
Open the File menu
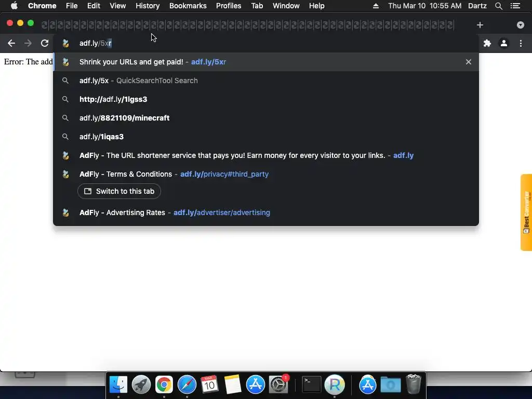(72, 6)
